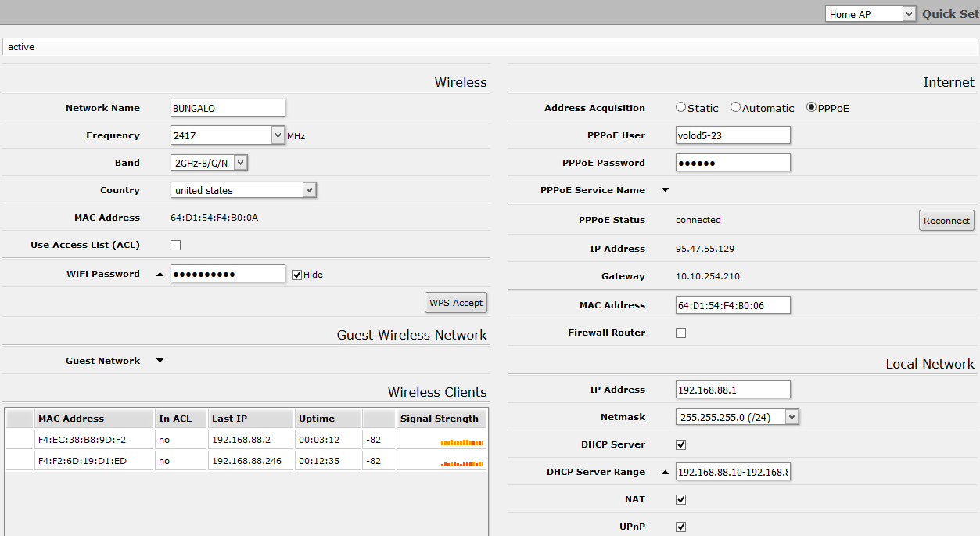Open the Band 2GHz-B/G/N dropdown
Screen dimensions: 980x536
(x=209, y=163)
